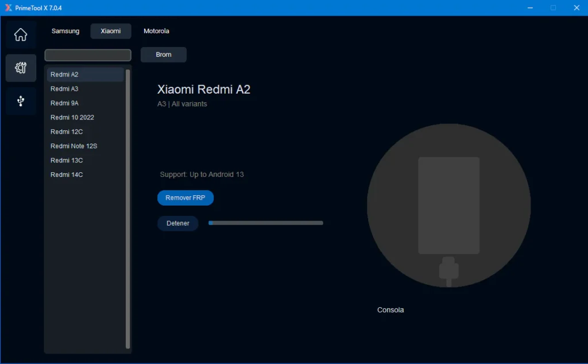Choose Redmi 9A from the list
The width and height of the screenshot is (588, 364).
[85, 103]
